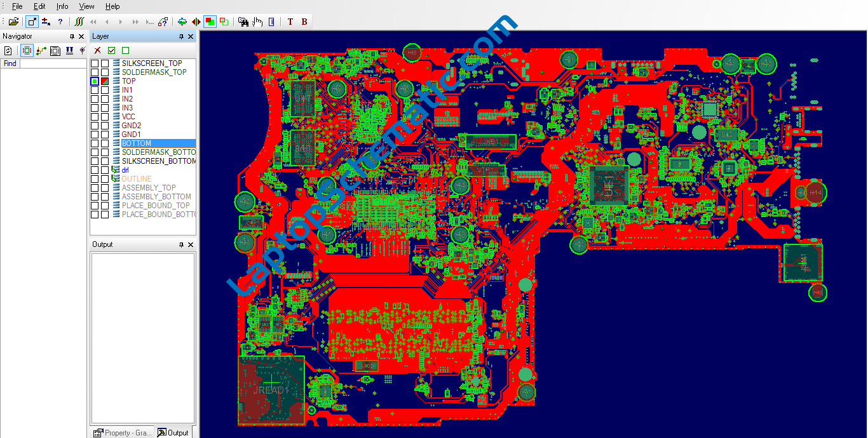
Task: Pin the Output panel
Action: (x=181, y=244)
